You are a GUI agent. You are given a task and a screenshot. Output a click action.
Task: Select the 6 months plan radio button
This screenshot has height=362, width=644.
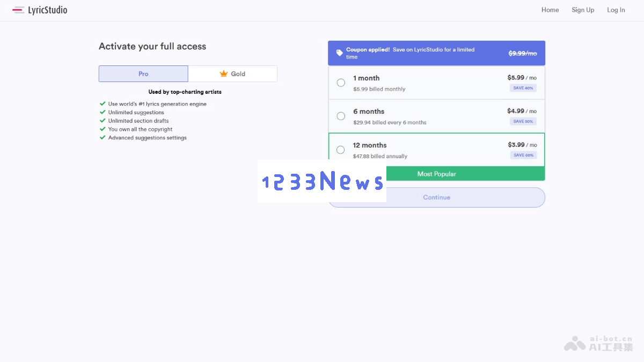tap(341, 116)
